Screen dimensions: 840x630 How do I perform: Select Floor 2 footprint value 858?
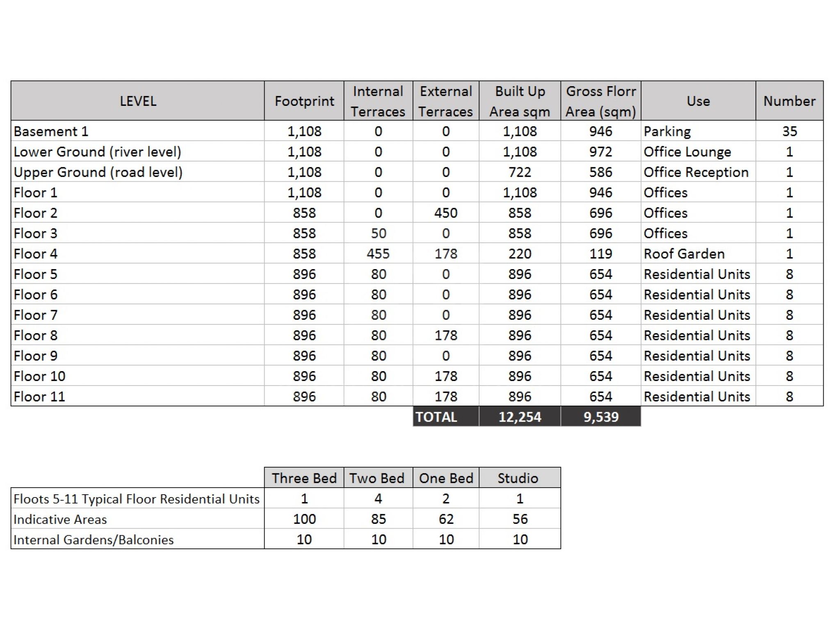point(304,213)
